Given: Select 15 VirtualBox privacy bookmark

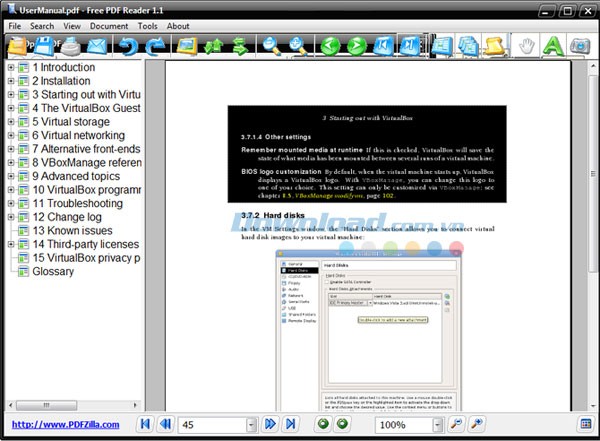Looking at the screenshot, I should [86, 258].
